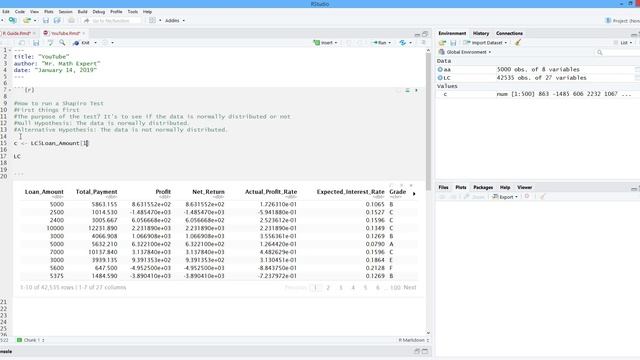The height and width of the screenshot is (360, 640).
Task: Click the new project icon in main toolbar
Action: [13, 20]
